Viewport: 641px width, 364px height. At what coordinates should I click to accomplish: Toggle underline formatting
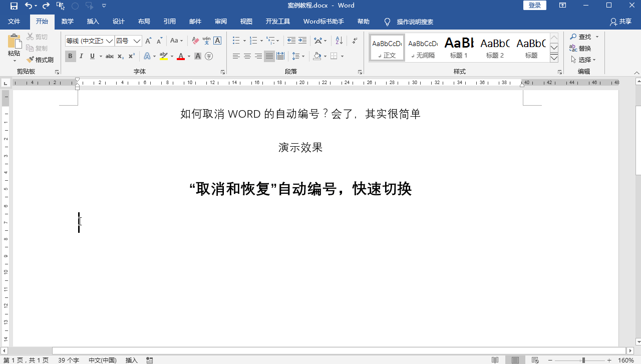click(92, 56)
